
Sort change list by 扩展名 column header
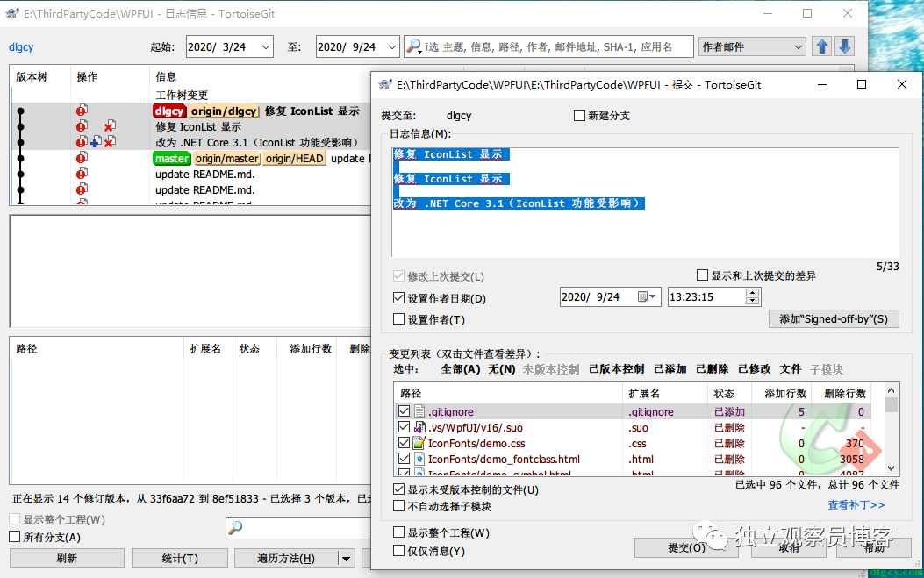(x=665, y=393)
